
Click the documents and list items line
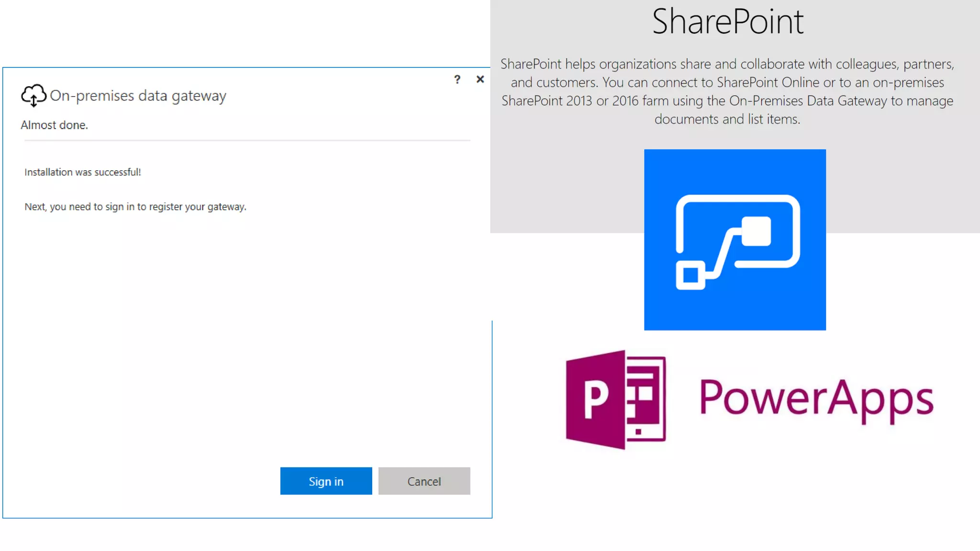click(727, 119)
